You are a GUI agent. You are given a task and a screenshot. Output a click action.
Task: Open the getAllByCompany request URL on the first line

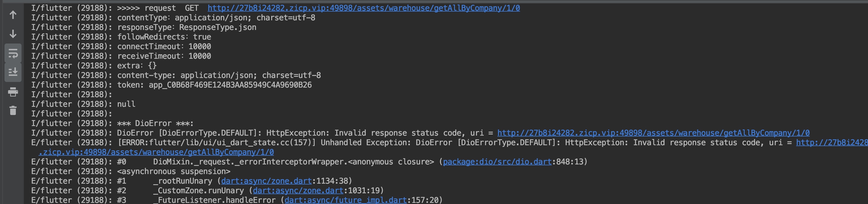pos(363,8)
